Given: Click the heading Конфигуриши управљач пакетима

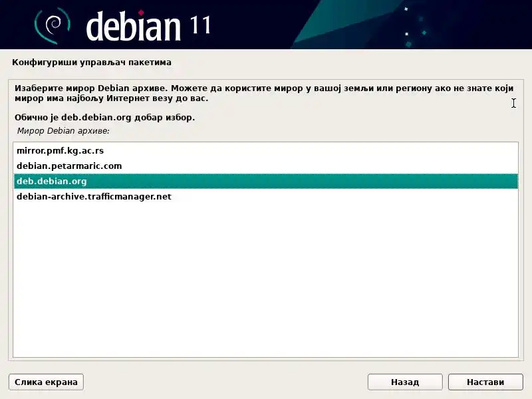Looking at the screenshot, I should [92, 63].
